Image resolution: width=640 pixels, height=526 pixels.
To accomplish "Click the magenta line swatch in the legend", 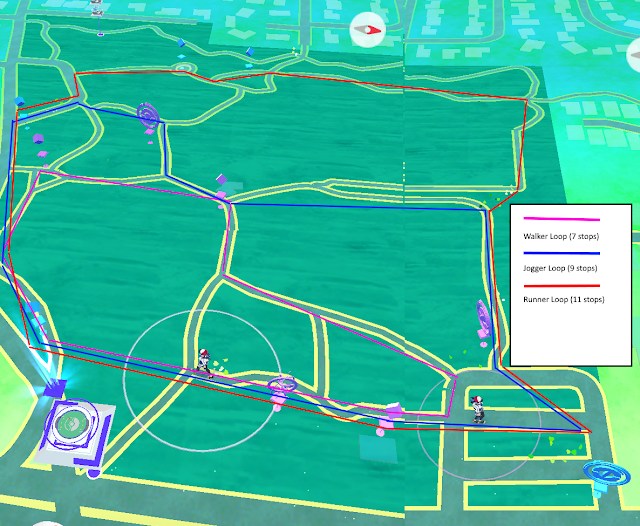I will [562, 219].
